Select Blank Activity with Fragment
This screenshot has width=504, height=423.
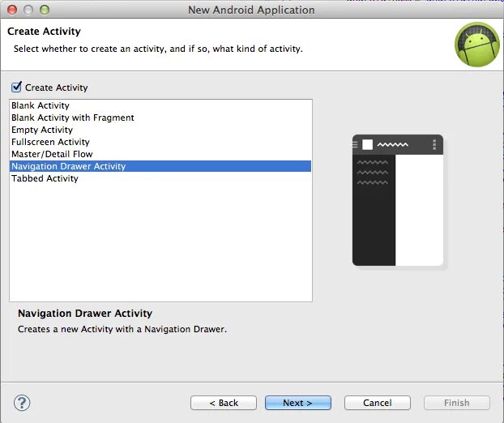160,117
